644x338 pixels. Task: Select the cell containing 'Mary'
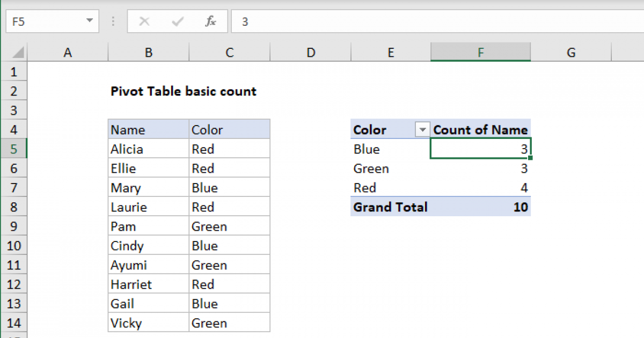(149, 188)
